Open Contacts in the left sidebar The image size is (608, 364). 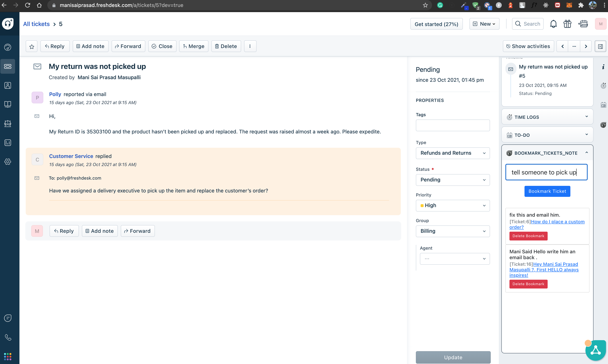click(8, 85)
